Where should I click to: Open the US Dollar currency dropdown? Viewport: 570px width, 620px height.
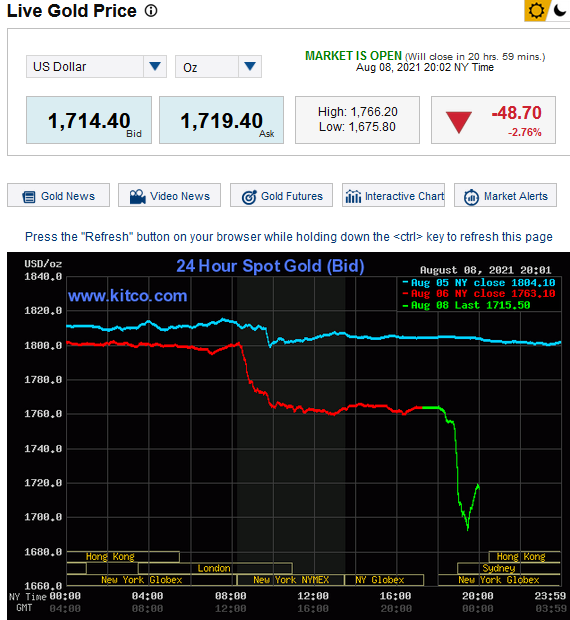point(96,66)
